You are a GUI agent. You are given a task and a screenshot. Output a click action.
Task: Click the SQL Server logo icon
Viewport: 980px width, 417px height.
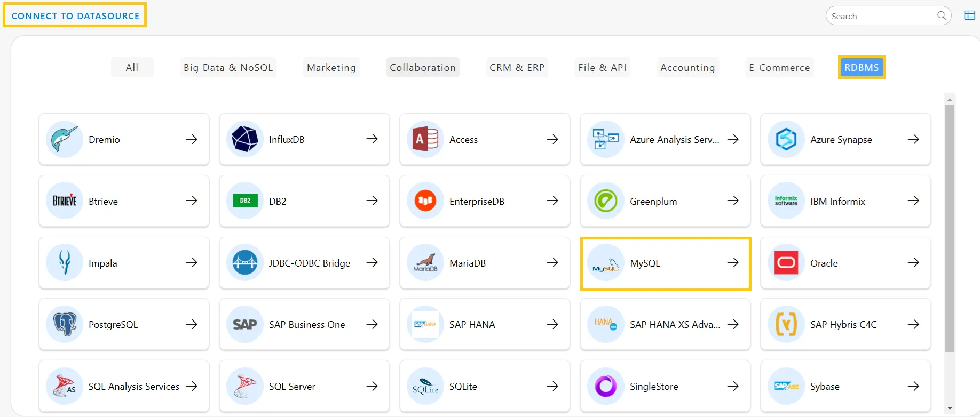[x=245, y=386]
